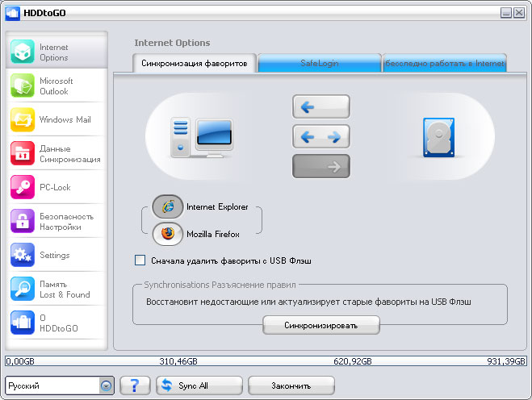532x400 pixels.
Task: Minimize the HDDtoGO window
Action: coord(506,13)
